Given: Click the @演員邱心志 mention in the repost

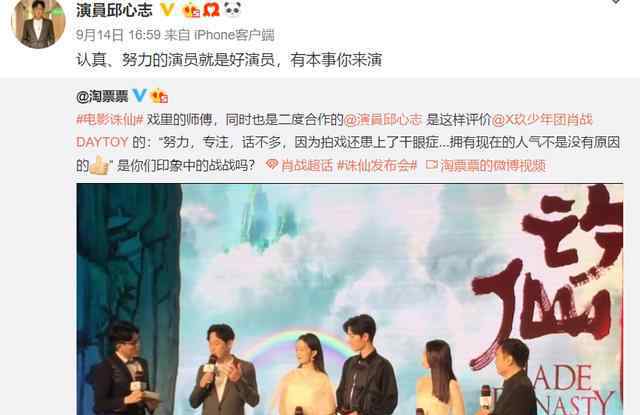Looking at the screenshot, I should click(x=383, y=120).
